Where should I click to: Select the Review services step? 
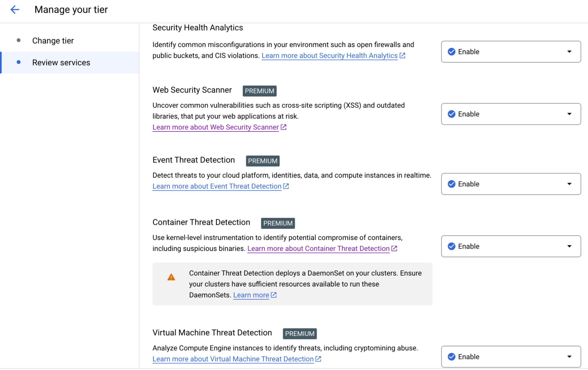(x=61, y=63)
